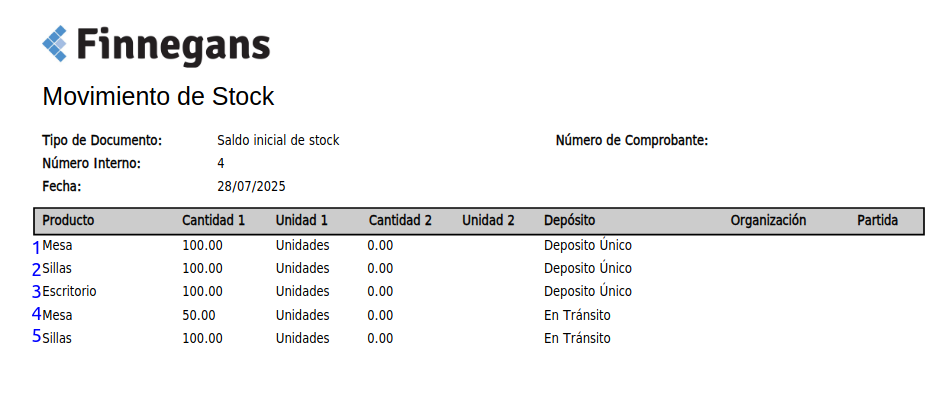The image size is (948, 397).
Task: Click Deposito Único in Sillas row 2
Action: pos(588,268)
